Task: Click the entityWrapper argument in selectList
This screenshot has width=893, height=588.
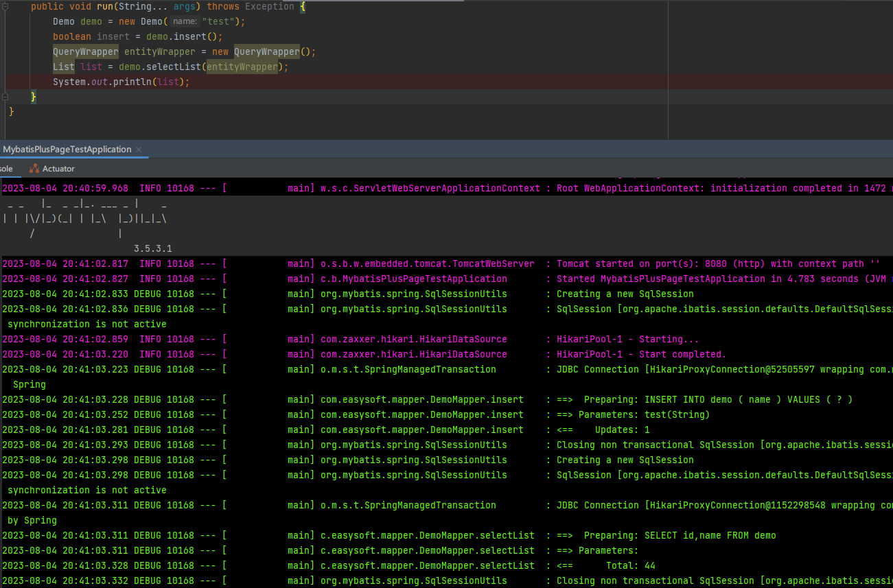Action: tap(244, 67)
